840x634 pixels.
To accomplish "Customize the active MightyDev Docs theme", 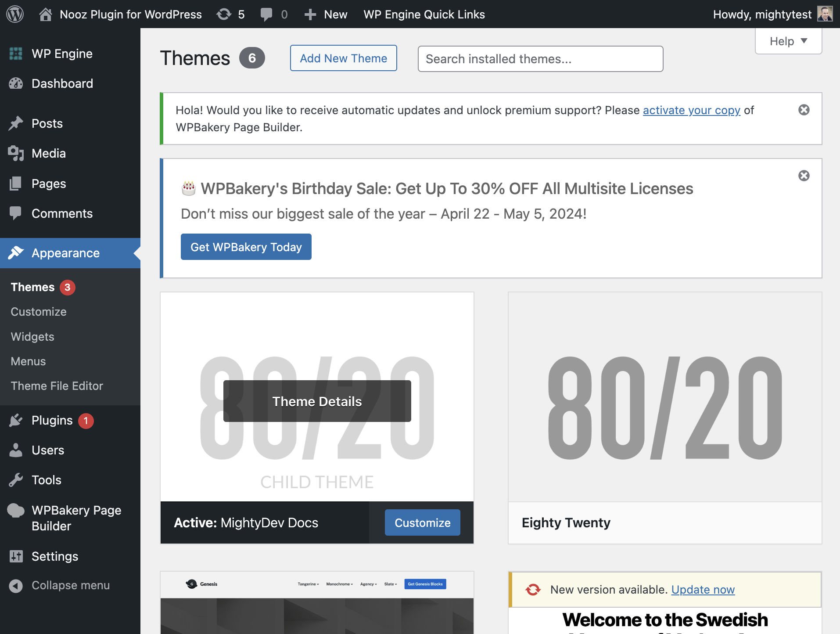I will pyautogui.click(x=423, y=522).
